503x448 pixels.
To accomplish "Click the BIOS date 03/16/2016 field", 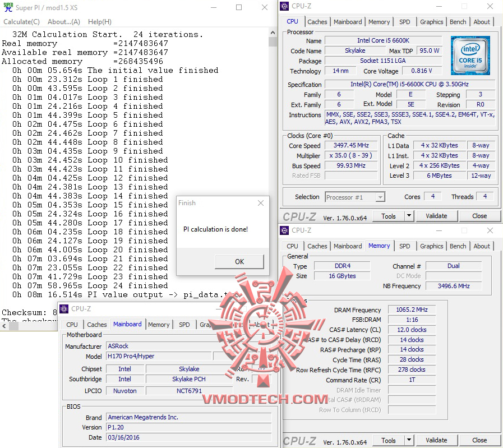I will [188, 437].
